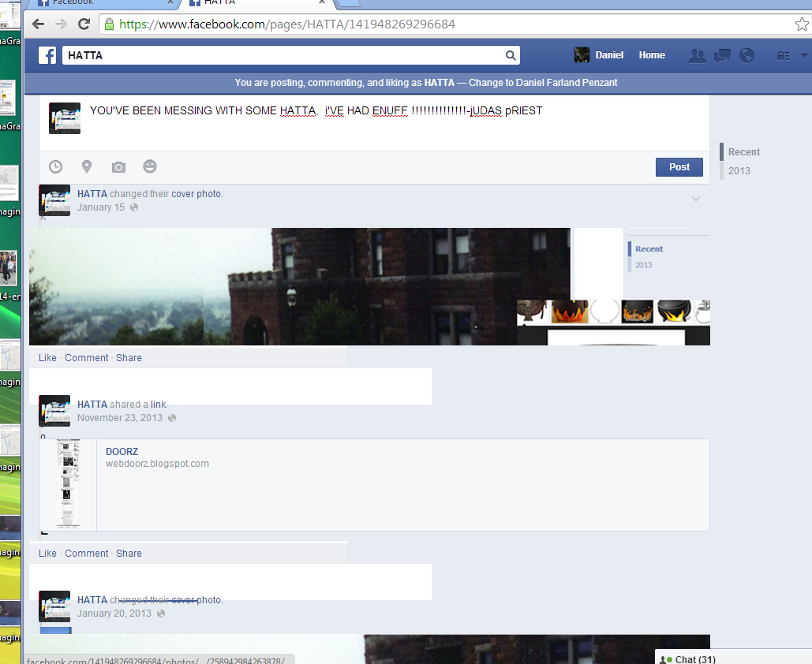The image size is (812, 664).
Task: Attach a photo with the camera icon
Action: click(x=118, y=167)
